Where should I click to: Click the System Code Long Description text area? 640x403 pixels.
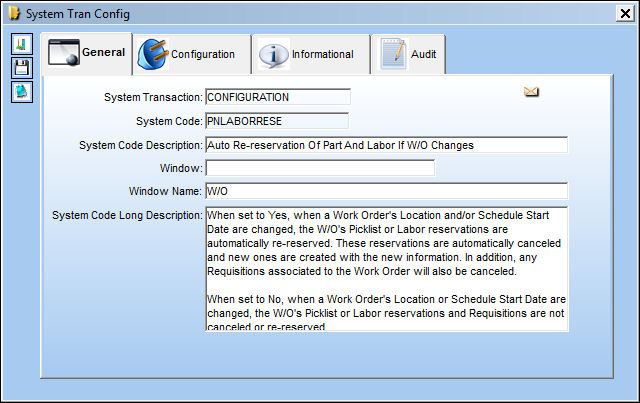[x=387, y=269]
